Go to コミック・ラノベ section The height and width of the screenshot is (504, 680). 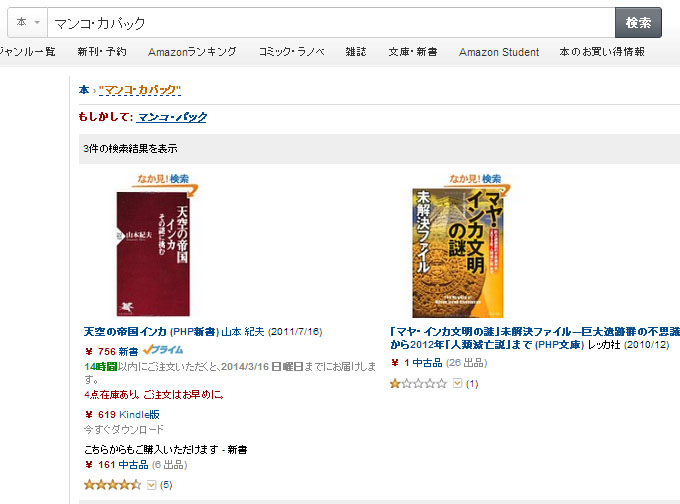coord(291,52)
